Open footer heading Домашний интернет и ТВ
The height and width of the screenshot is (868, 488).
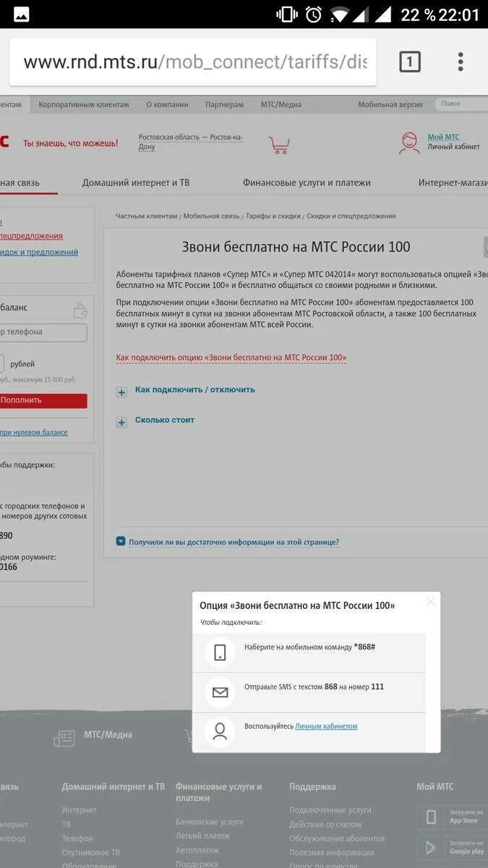(113, 786)
